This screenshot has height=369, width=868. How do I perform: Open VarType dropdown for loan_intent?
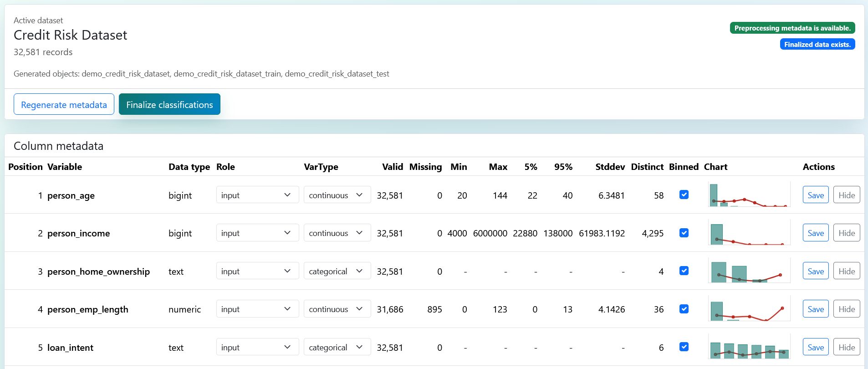[337, 347]
